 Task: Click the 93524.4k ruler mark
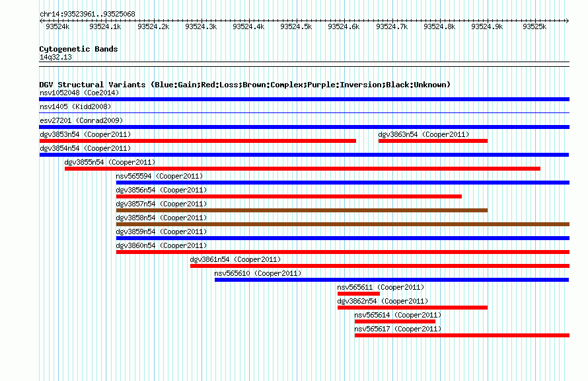[248, 26]
